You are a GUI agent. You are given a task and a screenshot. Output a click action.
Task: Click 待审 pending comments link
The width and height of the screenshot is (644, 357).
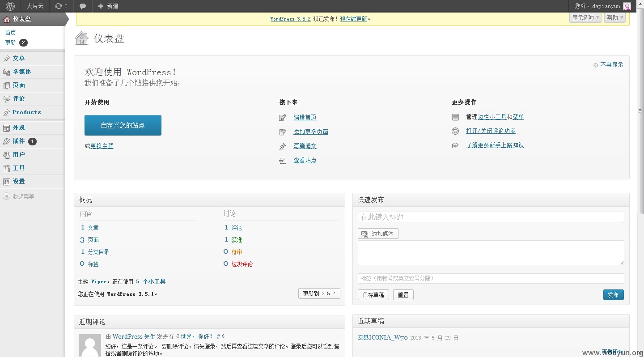click(237, 252)
